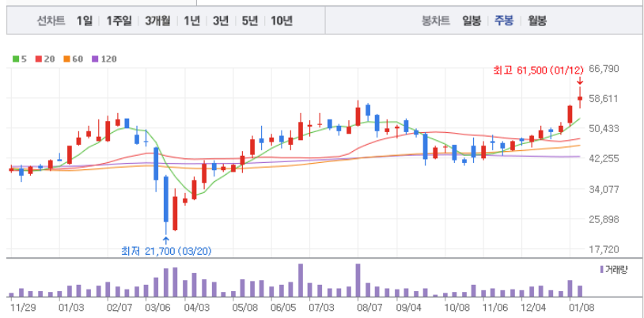Viewport: 644px width, 318px height.
Task: Click the 07/03 date axis label
Action: [321, 307]
